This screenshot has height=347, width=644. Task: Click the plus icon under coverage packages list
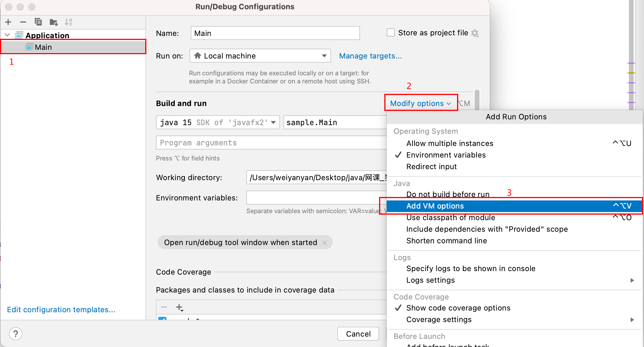click(x=180, y=307)
